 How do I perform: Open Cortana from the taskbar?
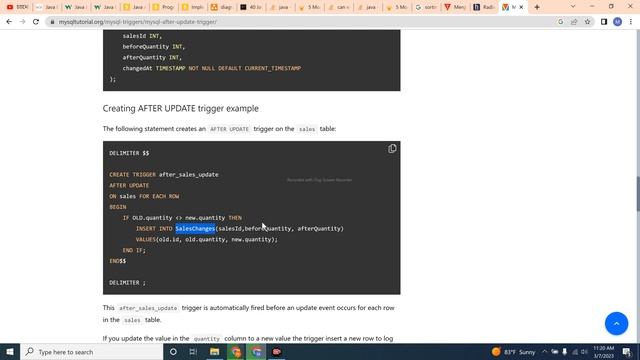[x=173, y=351]
